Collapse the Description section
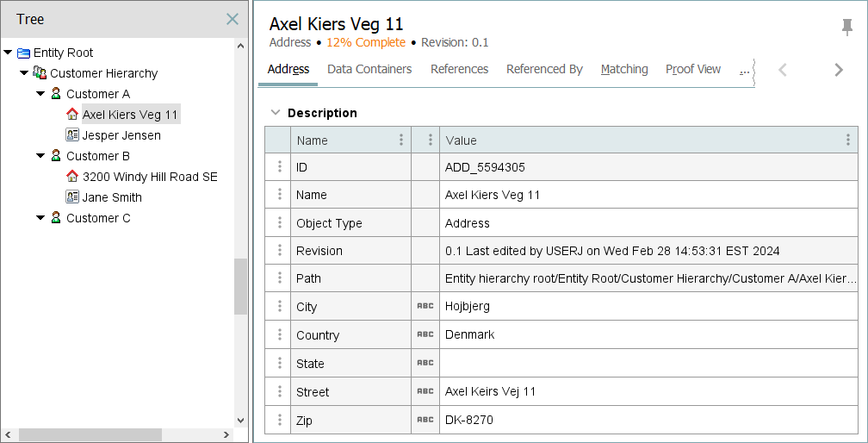This screenshot has height=443, width=868. 276,113
